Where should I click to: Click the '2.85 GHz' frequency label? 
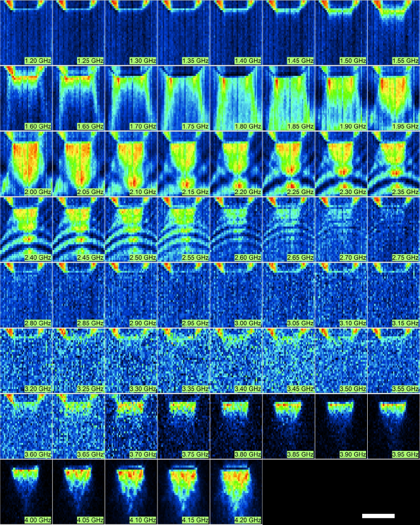tap(90, 323)
